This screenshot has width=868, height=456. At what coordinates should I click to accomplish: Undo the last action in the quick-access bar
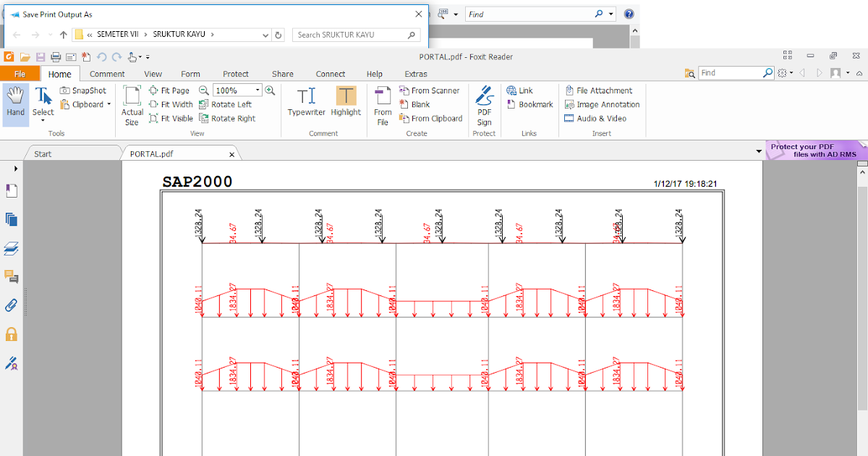pos(101,56)
